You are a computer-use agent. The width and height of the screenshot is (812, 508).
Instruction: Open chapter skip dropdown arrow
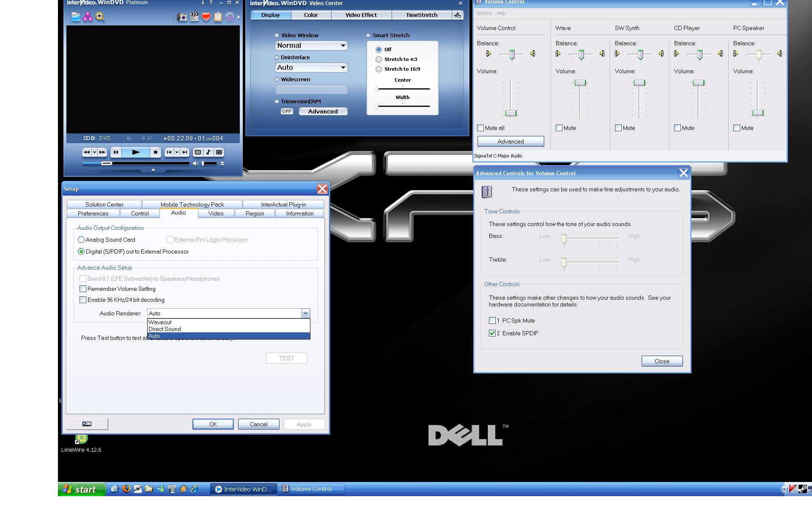(177, 152)
